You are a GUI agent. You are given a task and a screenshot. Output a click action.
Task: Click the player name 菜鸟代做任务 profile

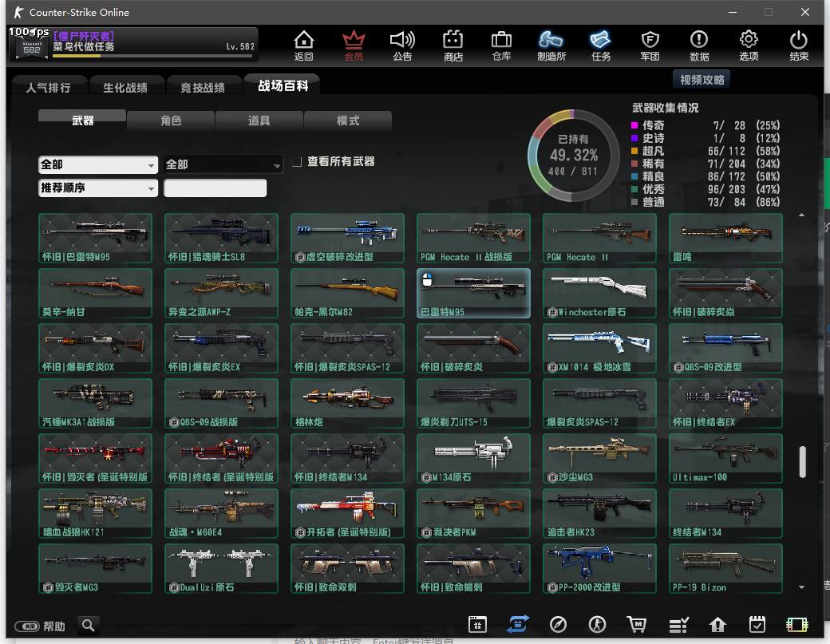pyautogui.click(x=83, y=46)
